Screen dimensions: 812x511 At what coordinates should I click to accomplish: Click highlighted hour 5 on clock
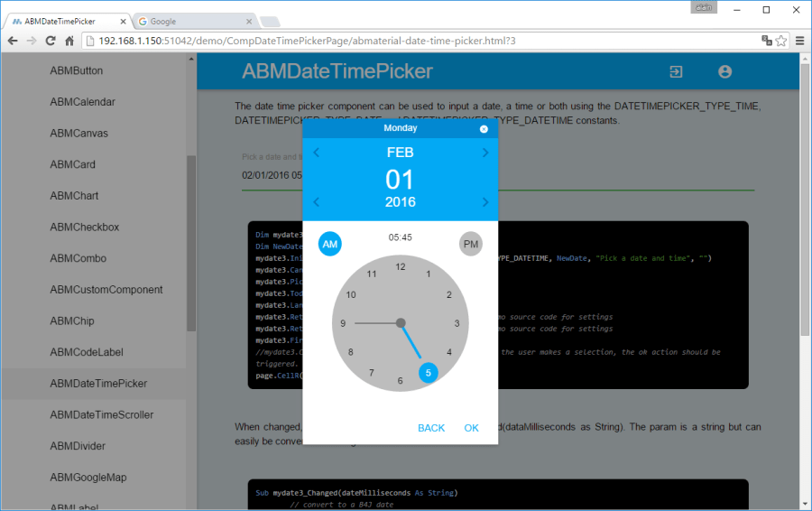click(x=429, y=373)
